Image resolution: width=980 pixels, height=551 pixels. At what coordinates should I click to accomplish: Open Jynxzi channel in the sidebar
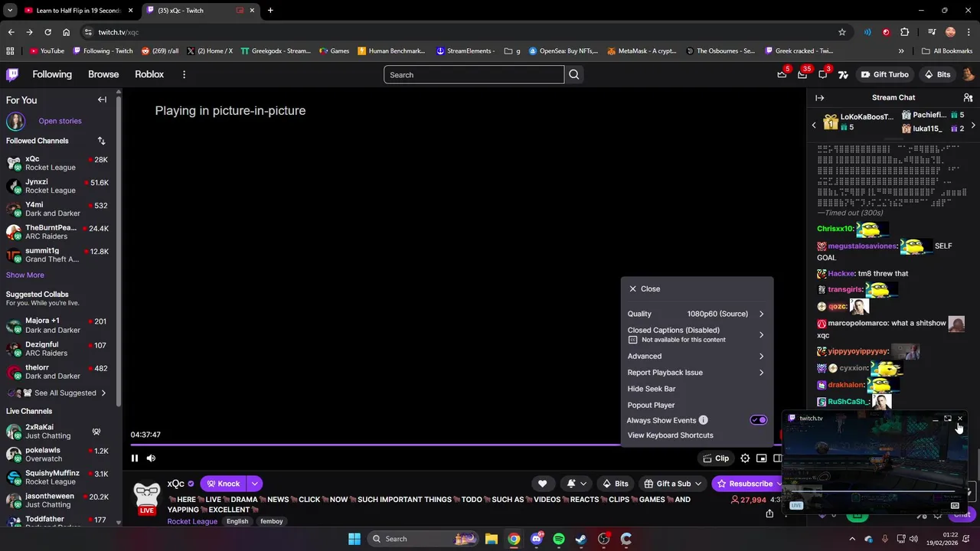pos(58,186)
